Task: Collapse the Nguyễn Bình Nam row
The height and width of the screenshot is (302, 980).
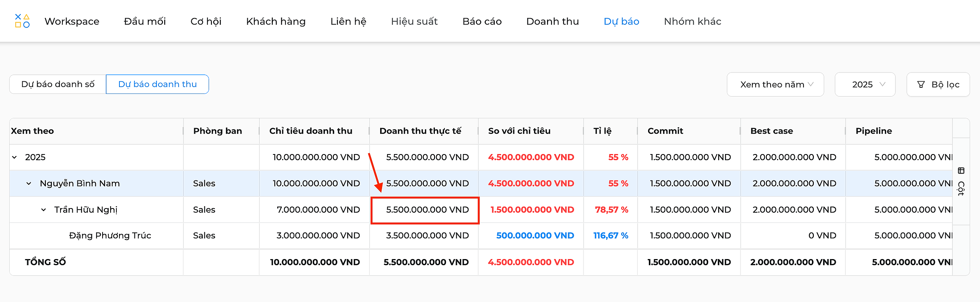Action: pos(29,184)
